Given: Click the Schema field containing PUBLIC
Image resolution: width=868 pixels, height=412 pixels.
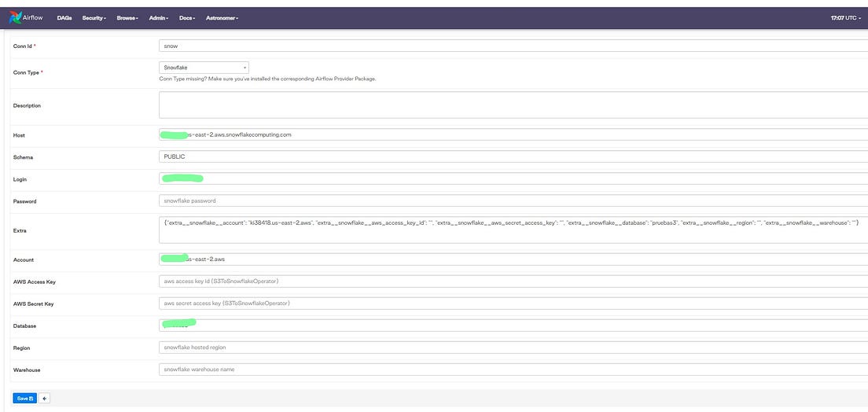Looking at the screenshot, I should tap(513, 156).
